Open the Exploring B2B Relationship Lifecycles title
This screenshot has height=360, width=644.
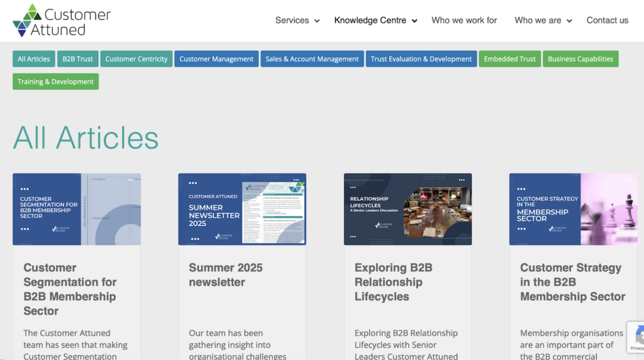pos(393,282)
